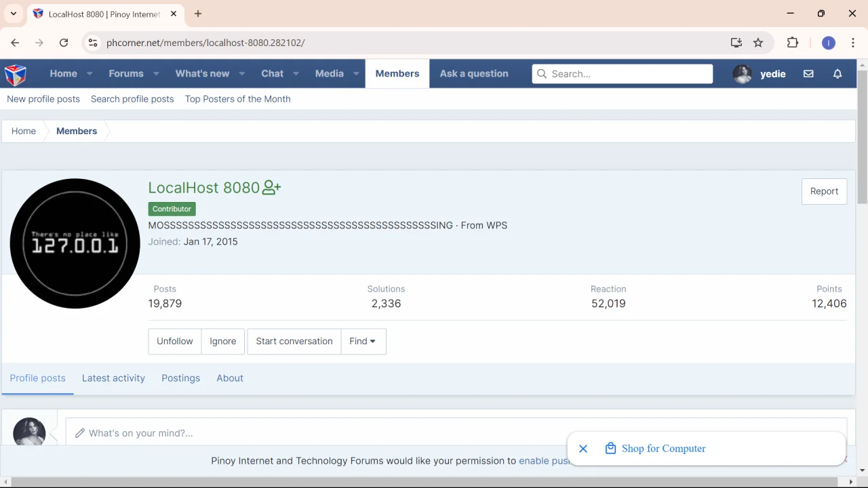Click the shopping bag icon in popup

click(x=610, y=449)
